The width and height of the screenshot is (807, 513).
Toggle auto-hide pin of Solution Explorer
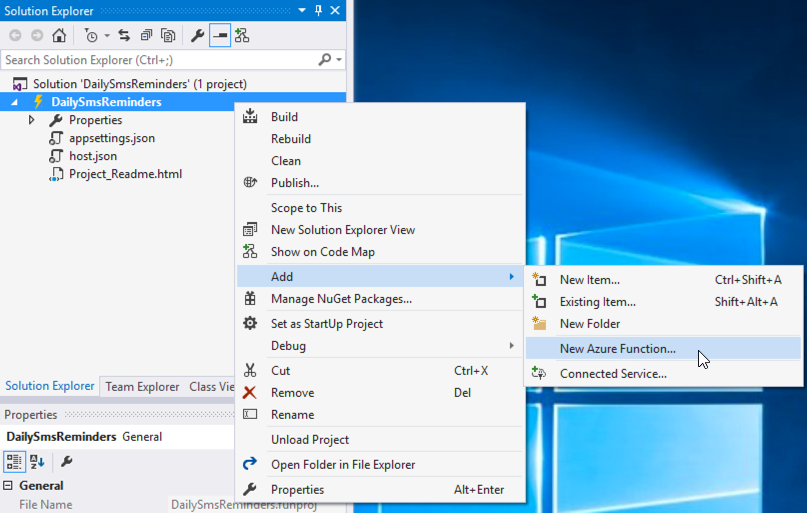point(319,10)
